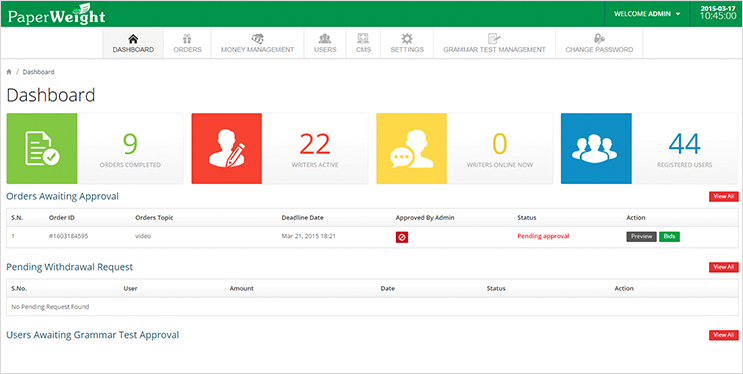View All orders awaiting approval

tap(724, 197)
